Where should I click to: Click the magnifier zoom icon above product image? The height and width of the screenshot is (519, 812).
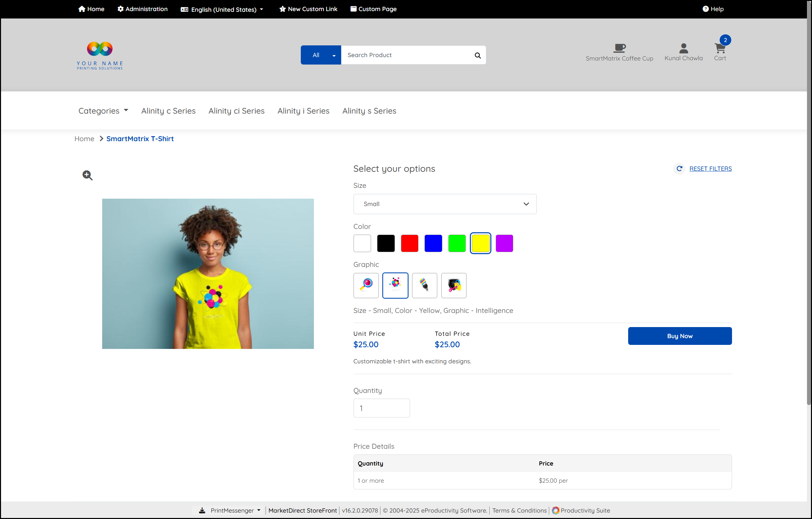coord(87,175)
